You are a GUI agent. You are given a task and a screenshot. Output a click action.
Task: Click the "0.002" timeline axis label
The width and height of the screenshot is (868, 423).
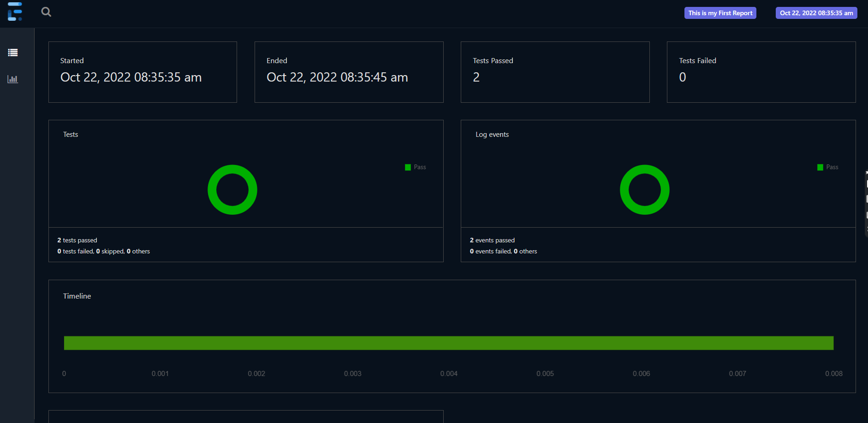256,374
